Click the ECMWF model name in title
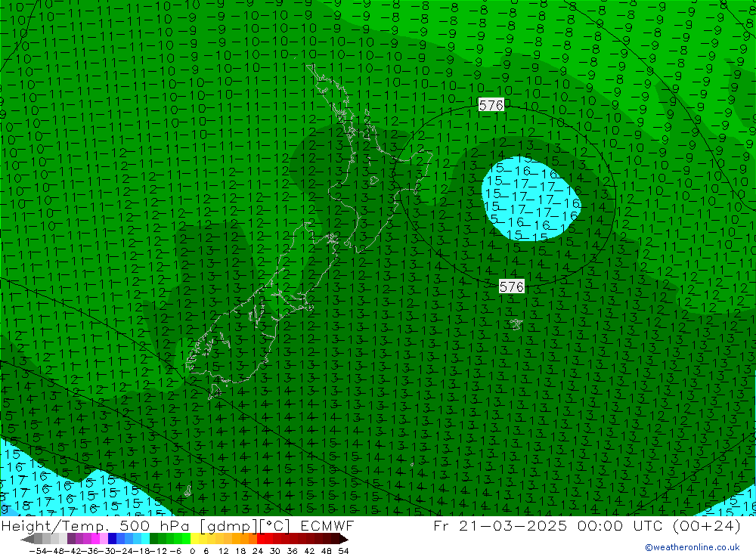This screenshot has width=756, height=554. (327, 525)
